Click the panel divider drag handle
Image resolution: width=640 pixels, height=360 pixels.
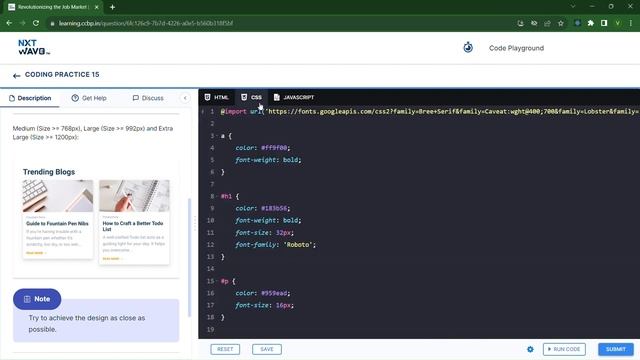point(195,224)
